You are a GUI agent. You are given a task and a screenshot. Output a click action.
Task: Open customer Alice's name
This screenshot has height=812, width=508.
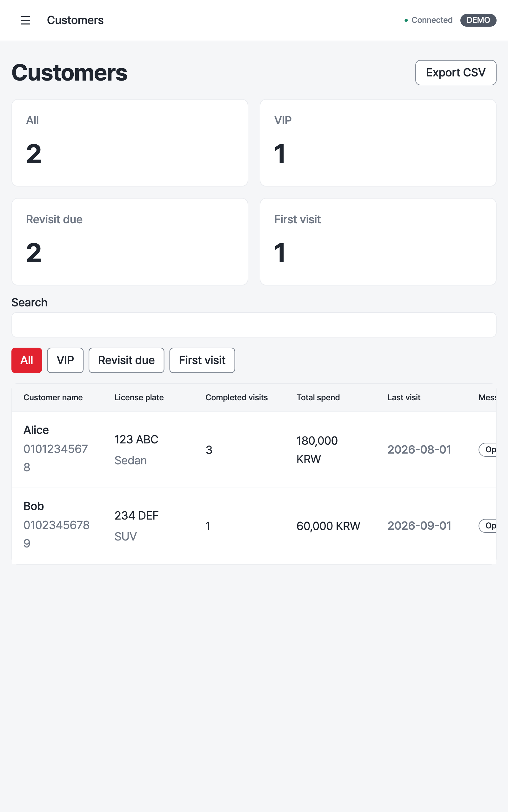(x=36, y=430)
